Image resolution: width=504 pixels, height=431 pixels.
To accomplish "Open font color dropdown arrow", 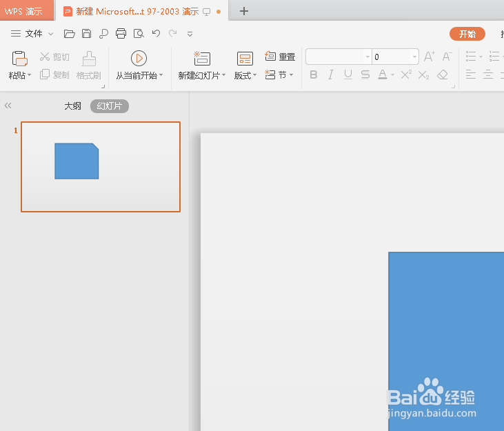I will [x=392, y=75].
